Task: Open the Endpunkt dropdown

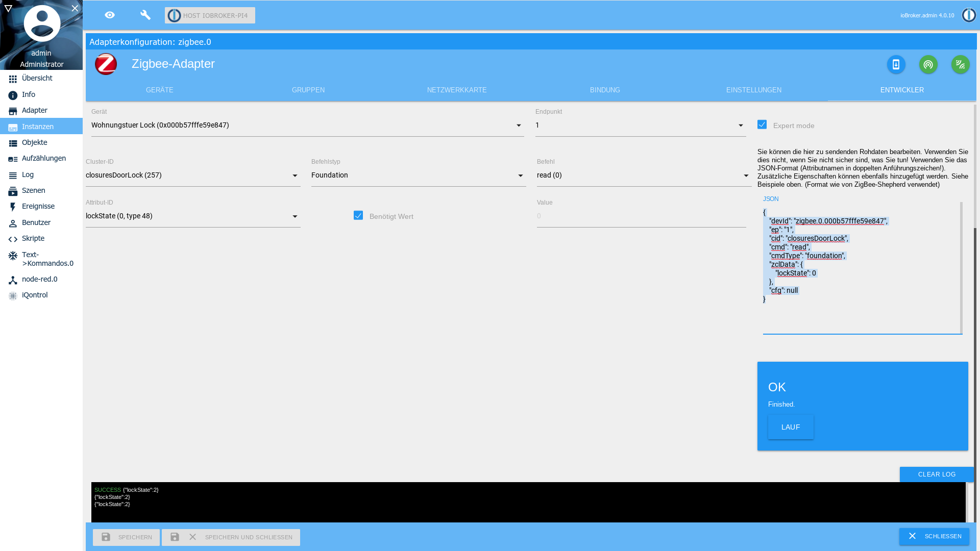Action: click(x=641, y=126)
